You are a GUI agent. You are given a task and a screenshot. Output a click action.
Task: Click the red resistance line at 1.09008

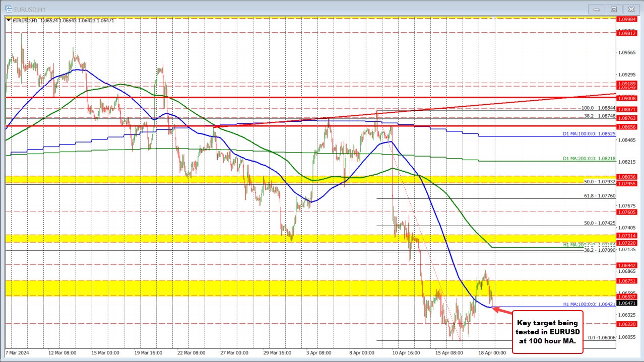click(252, 97)
